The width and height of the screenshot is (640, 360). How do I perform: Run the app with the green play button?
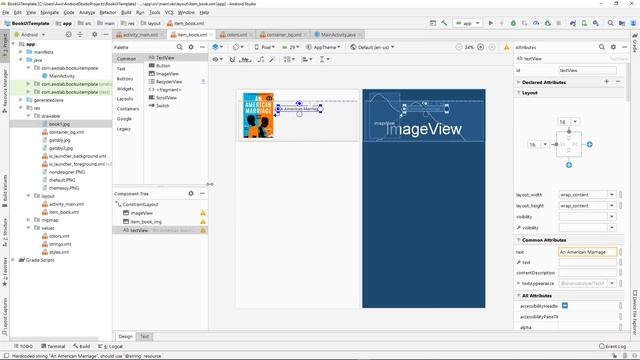491,23
